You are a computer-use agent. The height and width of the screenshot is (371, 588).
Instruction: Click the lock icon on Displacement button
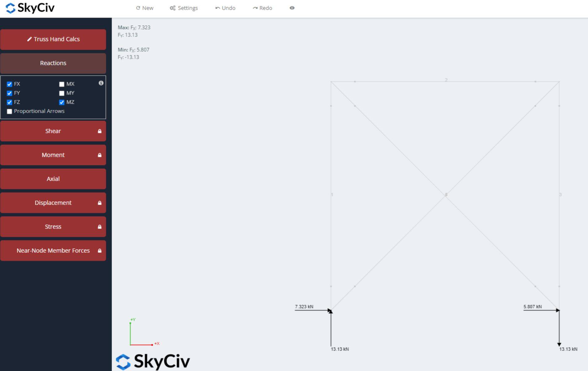pos(99,203)
